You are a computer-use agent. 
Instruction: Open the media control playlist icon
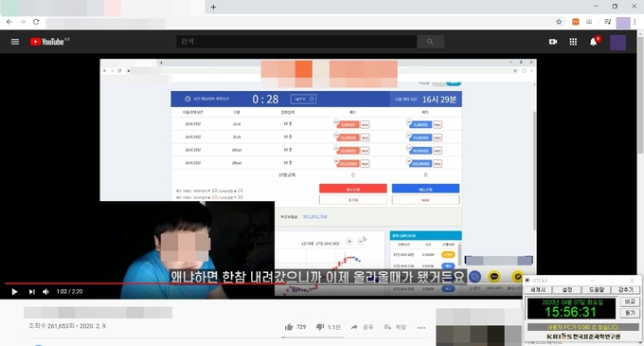pos(607,22)
